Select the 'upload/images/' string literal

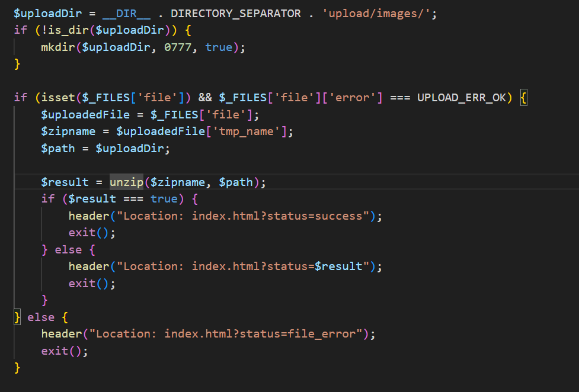(x=376, y=14)
